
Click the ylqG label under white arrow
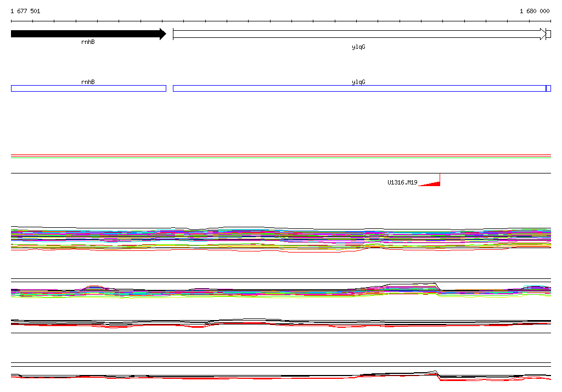(358, 47)
